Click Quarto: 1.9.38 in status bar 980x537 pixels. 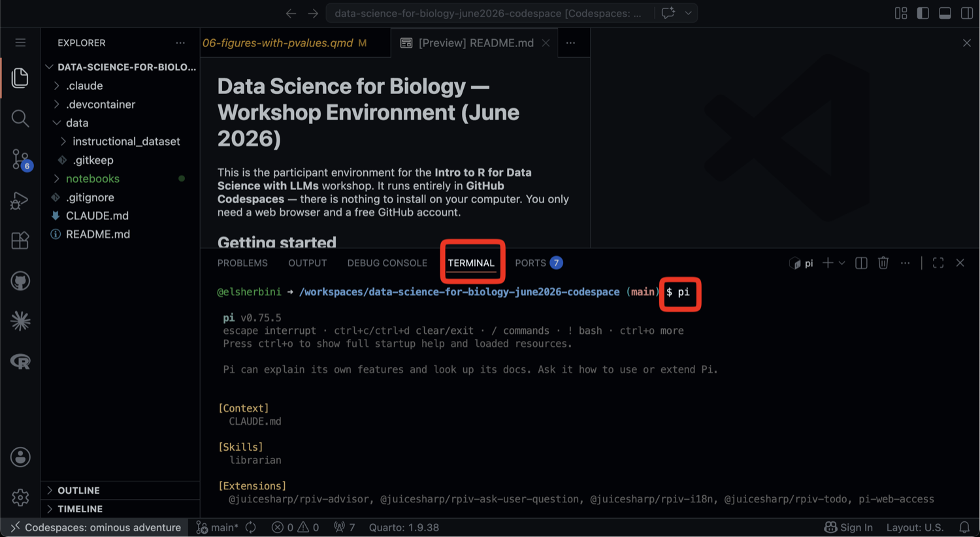(x=404, y=527)
